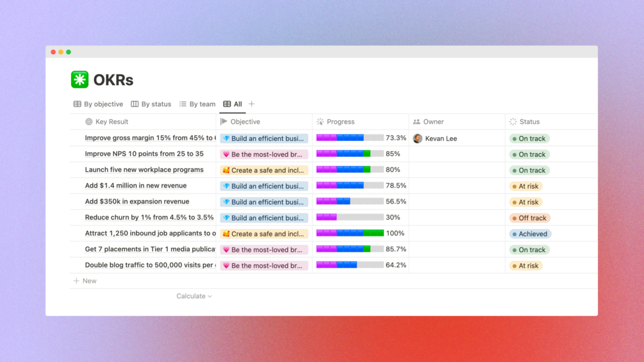Click the 80% progress bar
Viewport: 644px width, 362px height.
350,170
